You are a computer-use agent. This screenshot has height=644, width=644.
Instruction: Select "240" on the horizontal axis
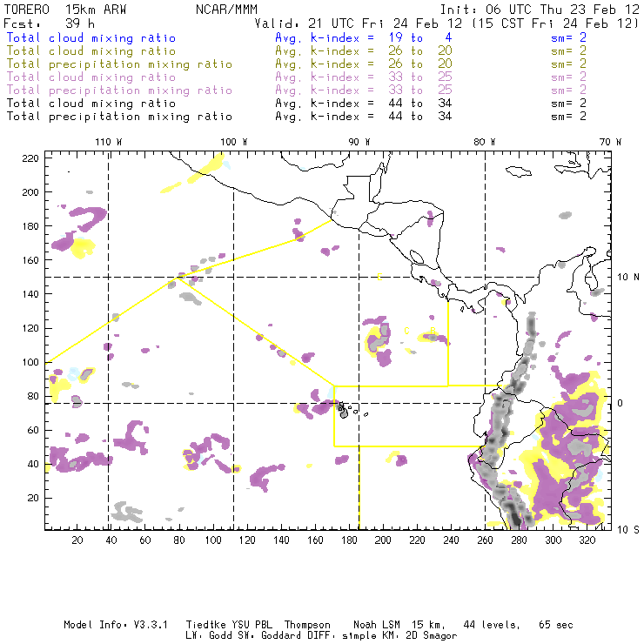pyautogui.click(x=451, y=540)
